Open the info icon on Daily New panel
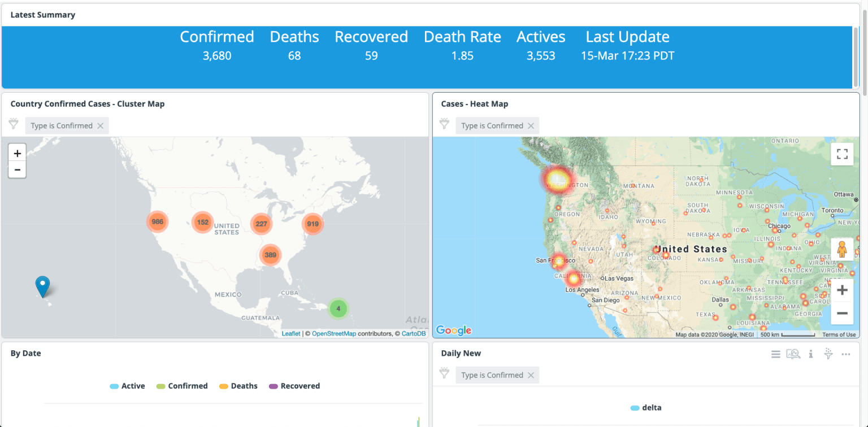This screenshot has height=427, width=868. [x=811, y=354]
